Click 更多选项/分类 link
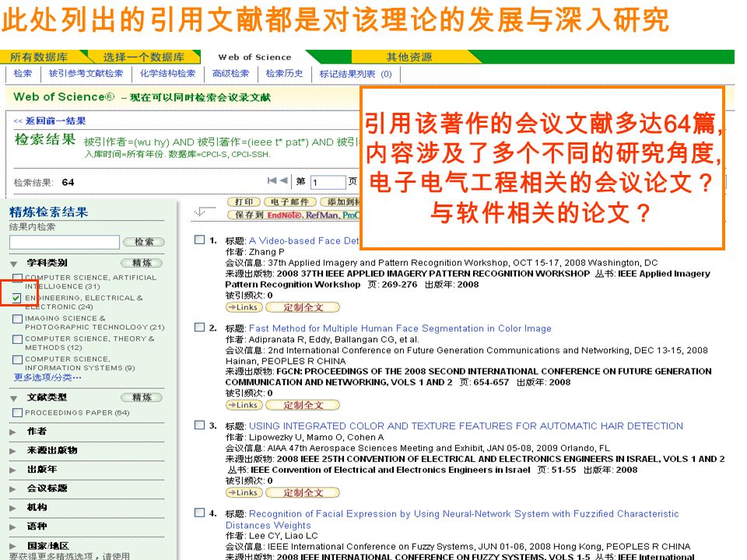 (47, 378)
